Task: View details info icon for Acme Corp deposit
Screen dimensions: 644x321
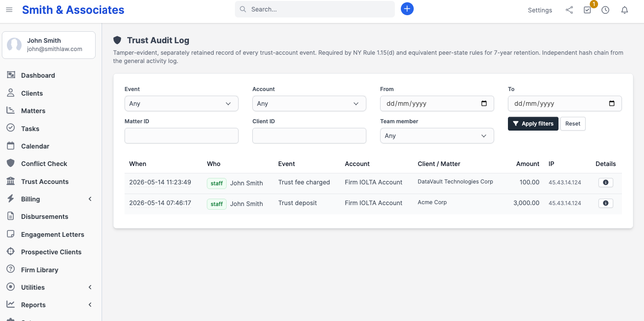Action: [605, 203]
